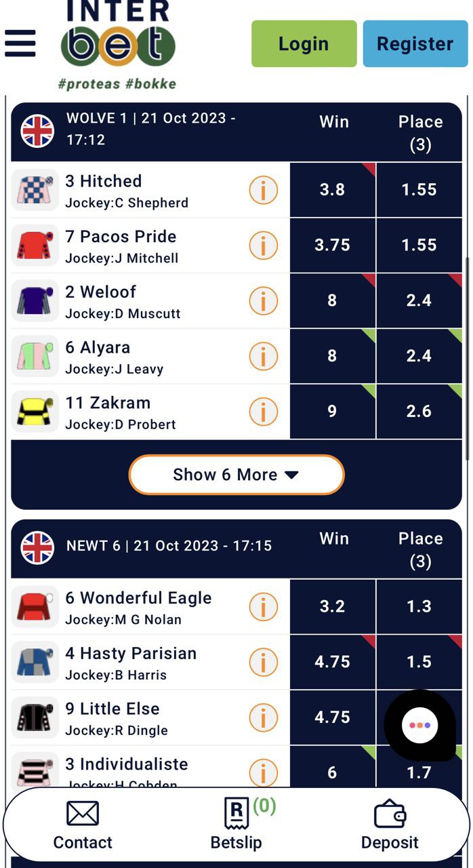Select Hitched win odds 3.8

tap(332, 191)
